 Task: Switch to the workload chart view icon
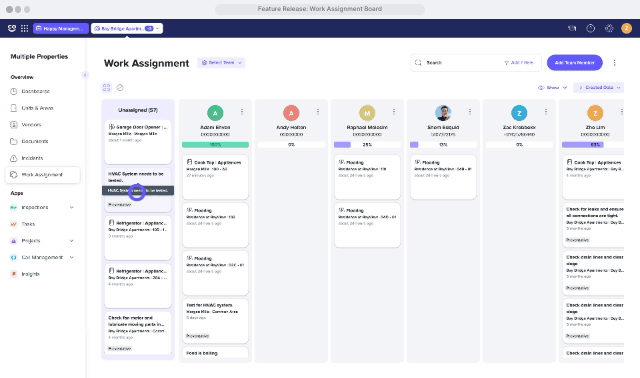tap(120, 87)
